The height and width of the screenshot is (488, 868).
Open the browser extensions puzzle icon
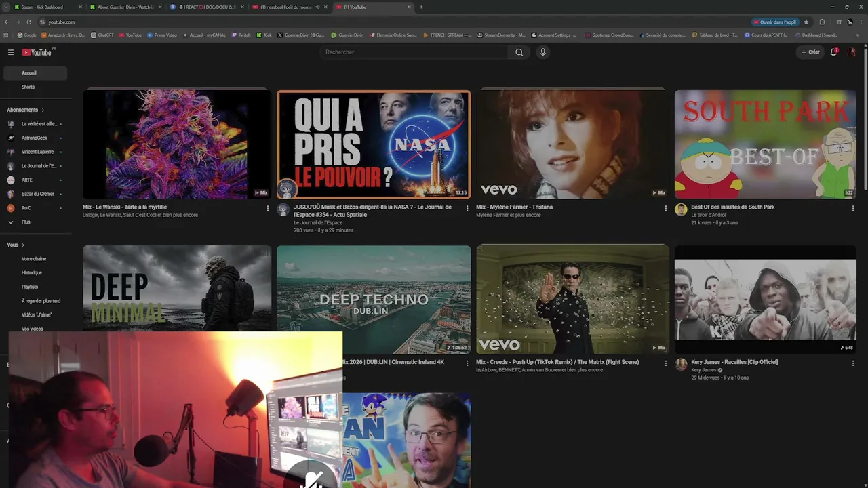pyautogui.click(x=822, y=22)
